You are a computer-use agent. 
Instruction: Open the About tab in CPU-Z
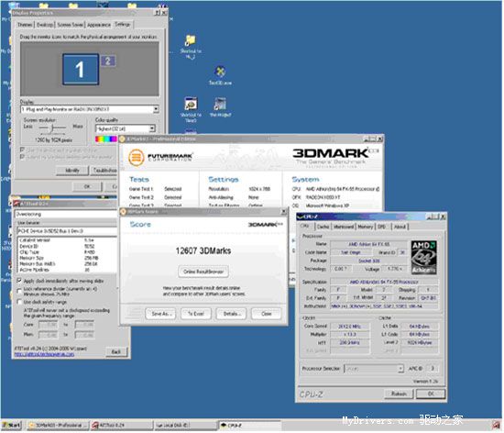pos(400,227)
